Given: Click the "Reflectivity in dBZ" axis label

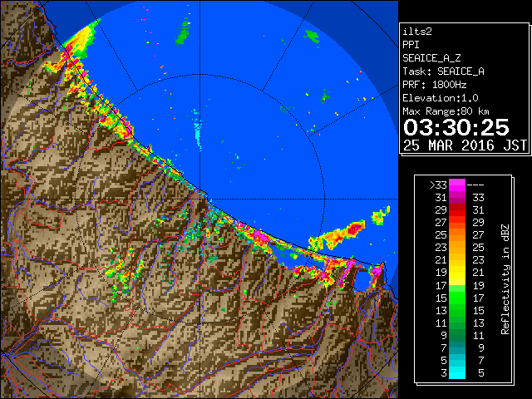Looking at the screenshot, I should (x=505, y=279).
